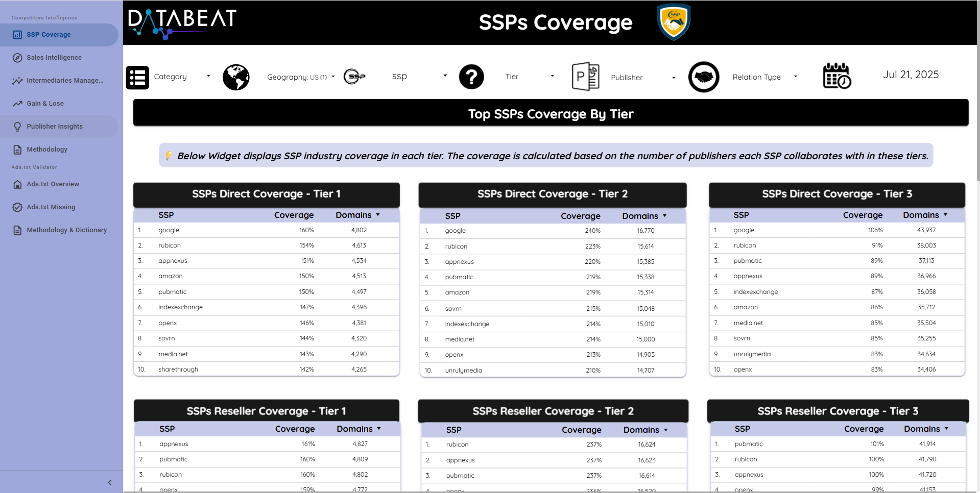Open Methodology & Dictionary page
980x493 pixels.
pyautogui.click(x=59, y=230)
